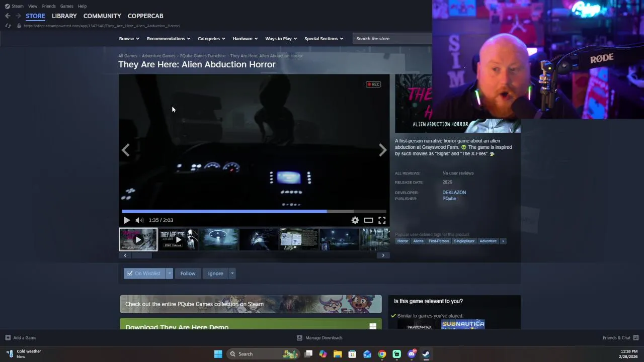Open Microsoft Store from taskbar
Screen dimensions: 644x362
click(x=352, y=354)
